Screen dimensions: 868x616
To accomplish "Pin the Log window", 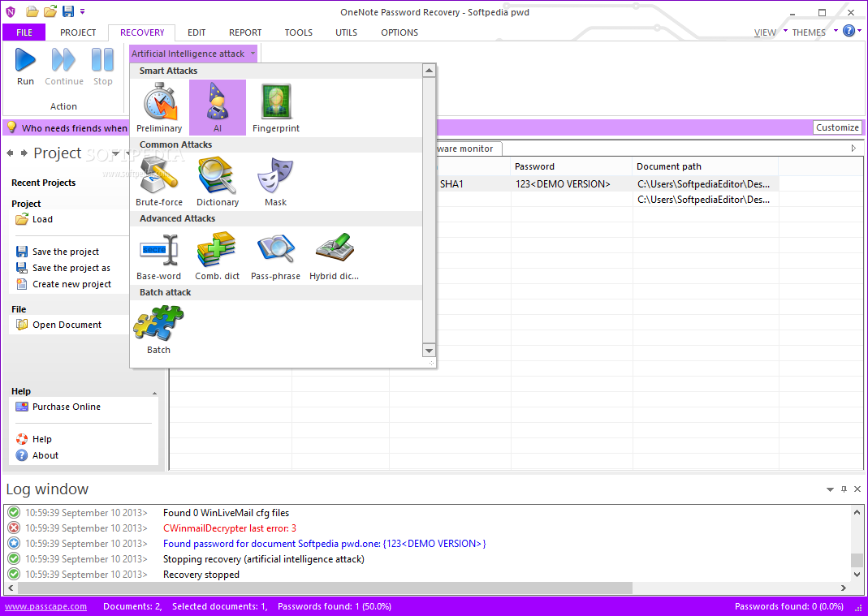I will tap(844, 489).
